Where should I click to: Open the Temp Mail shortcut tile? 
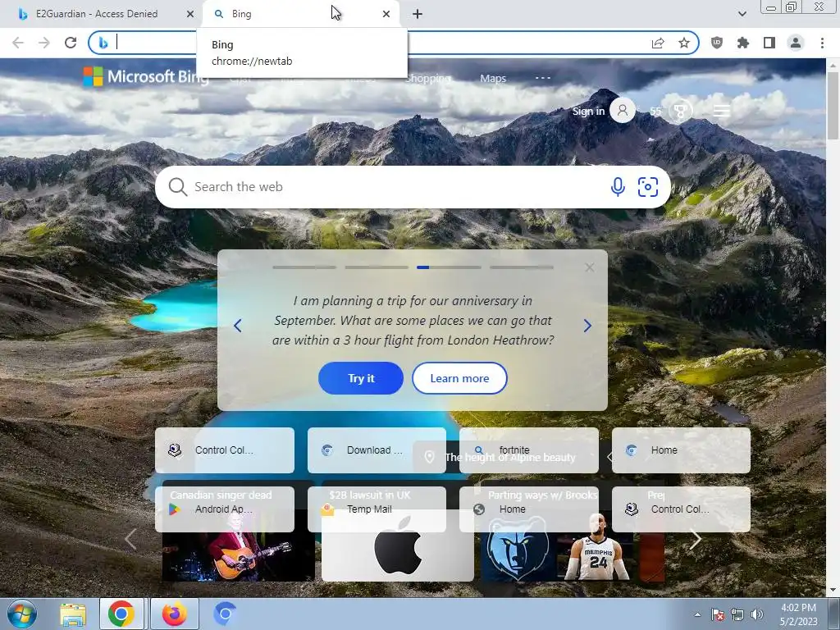376,509
